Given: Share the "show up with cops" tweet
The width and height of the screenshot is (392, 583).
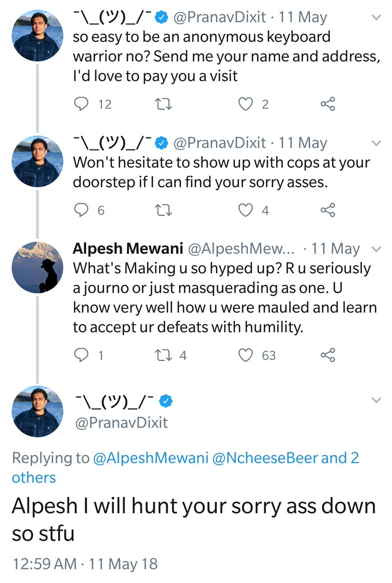Looking at the screenshot, I should (328, 210).
